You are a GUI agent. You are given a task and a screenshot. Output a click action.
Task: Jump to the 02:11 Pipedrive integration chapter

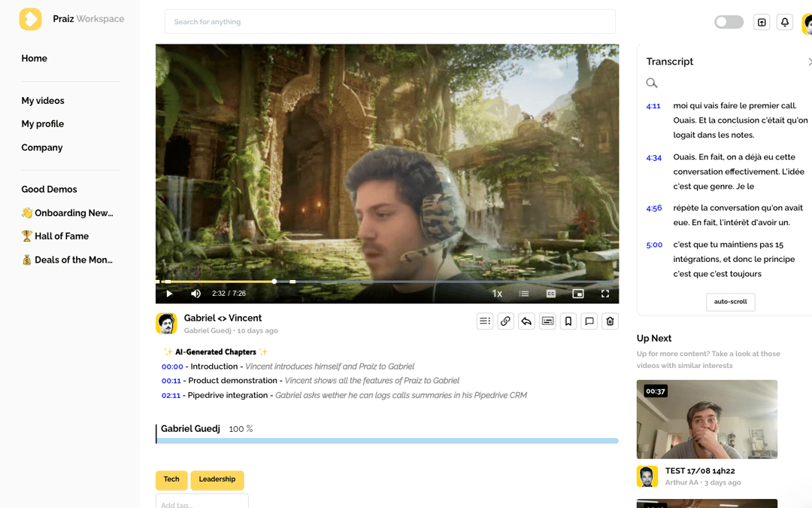pos(171,395)
